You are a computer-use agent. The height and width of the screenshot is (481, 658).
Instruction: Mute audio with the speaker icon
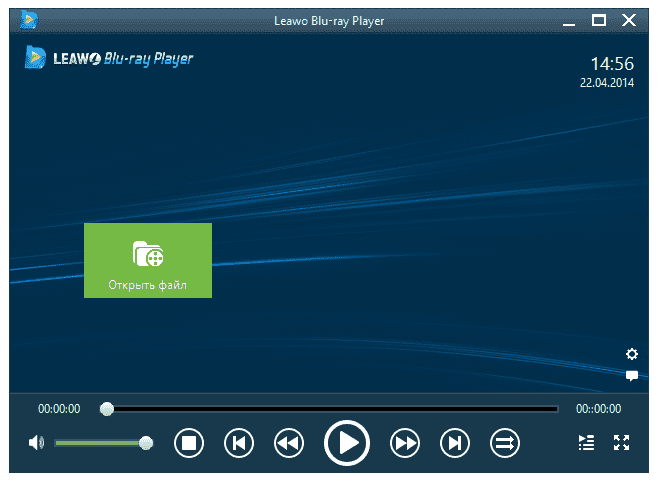37,442
